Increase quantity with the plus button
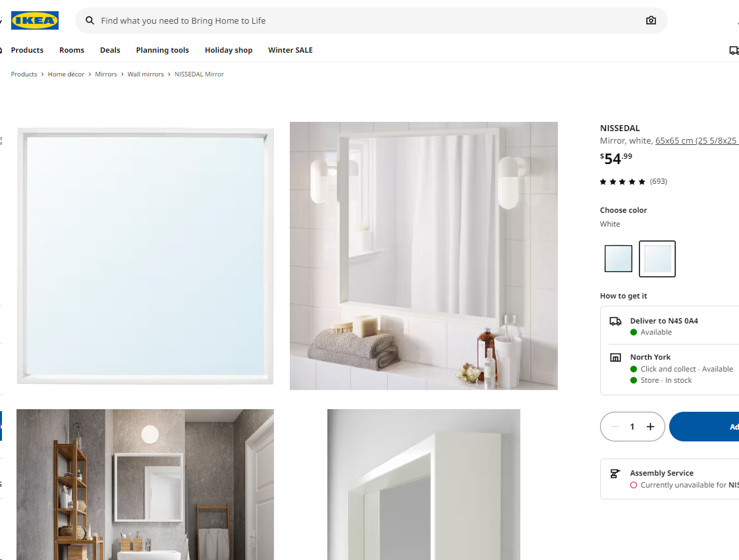Screen dimensions: 739x560 (650, 427)
